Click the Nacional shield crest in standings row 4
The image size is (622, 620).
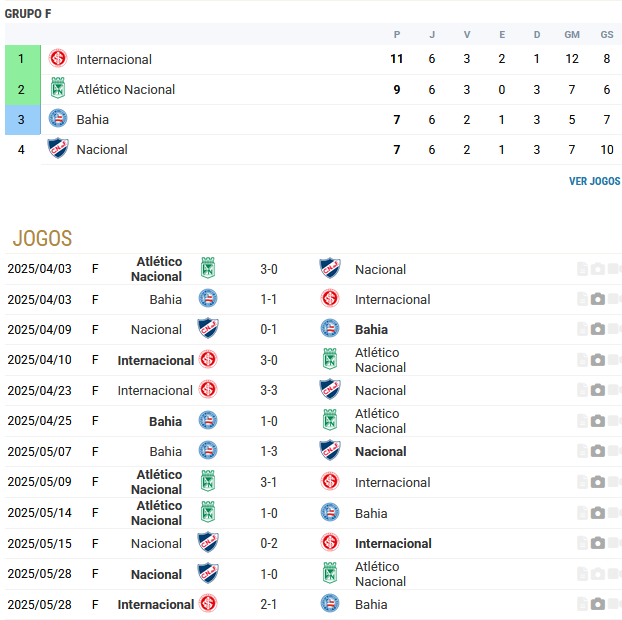58,148
